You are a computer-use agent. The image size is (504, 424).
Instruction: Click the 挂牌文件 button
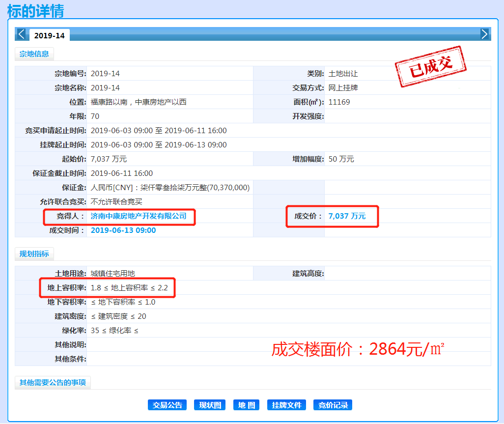click(286, 405)
